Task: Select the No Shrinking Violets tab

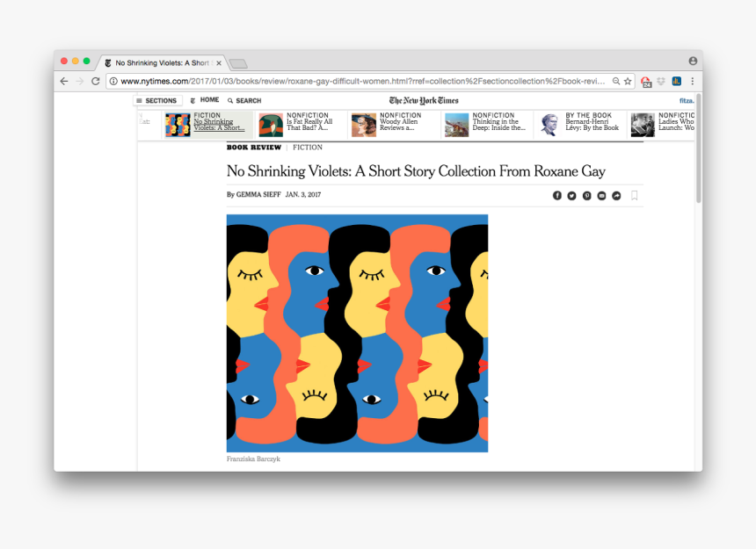Action: coord(162,63)
